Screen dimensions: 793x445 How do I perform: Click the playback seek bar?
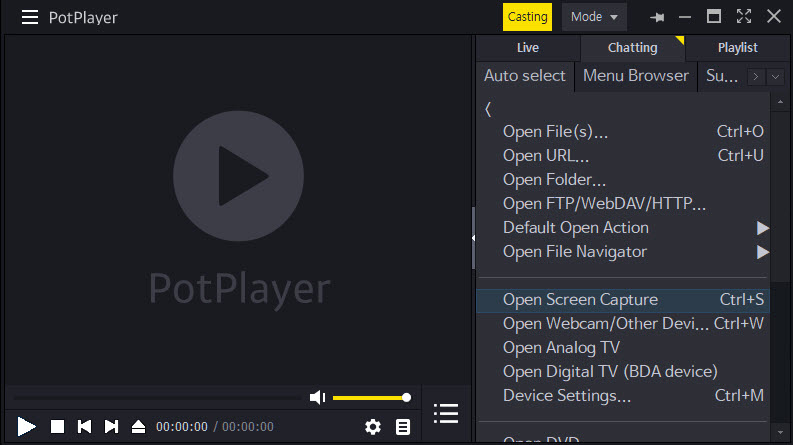tap(158, 398)
